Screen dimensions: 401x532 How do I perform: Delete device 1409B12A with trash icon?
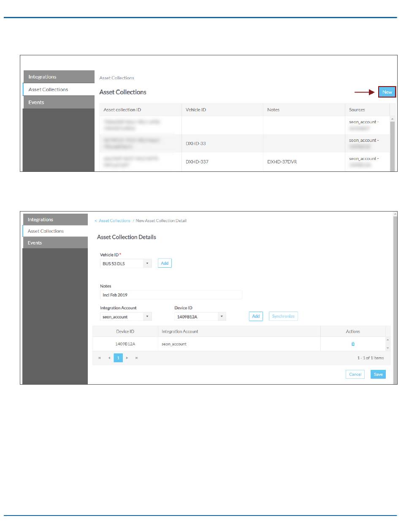click(353, 344)
